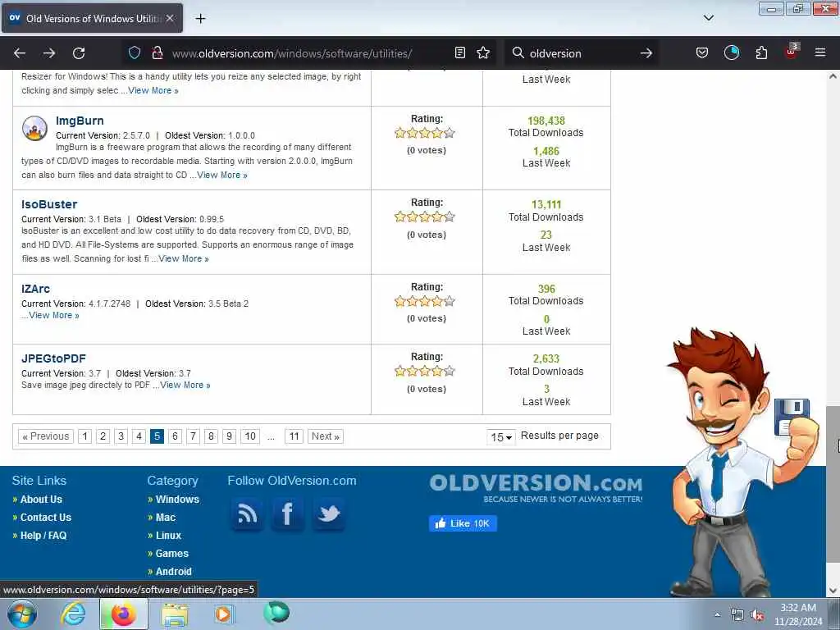Rate ImgBurn using its star rating

(425, 133)
